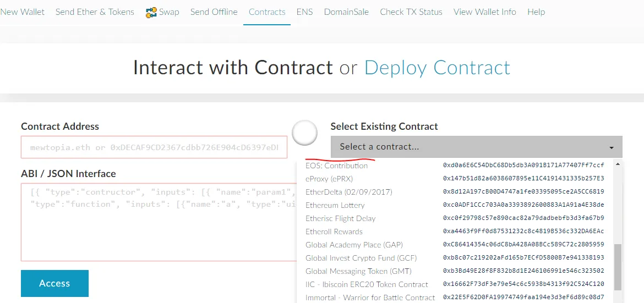Viewport: 644px width, 303px height.
Task: Select Immortal - Warrior for Battle Contract
Action: [x=370, y=298]
